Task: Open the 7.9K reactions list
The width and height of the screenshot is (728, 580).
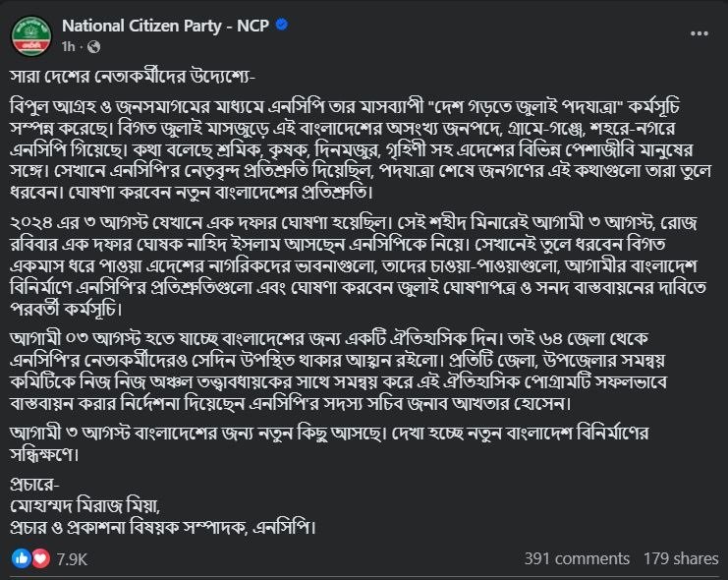Action: coord(72,559)
